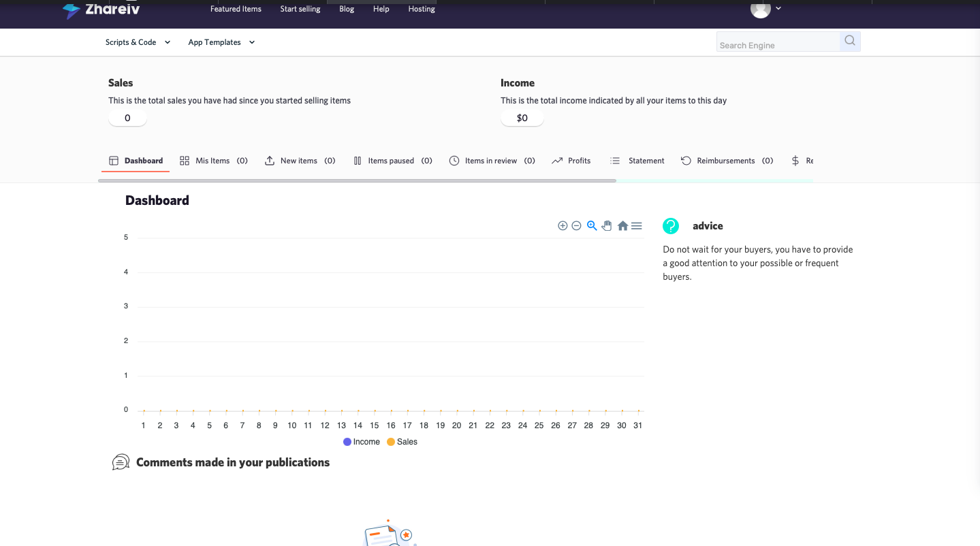
Task: Select the chart selection zoom magnifier tool
Action: pos(592,226)
